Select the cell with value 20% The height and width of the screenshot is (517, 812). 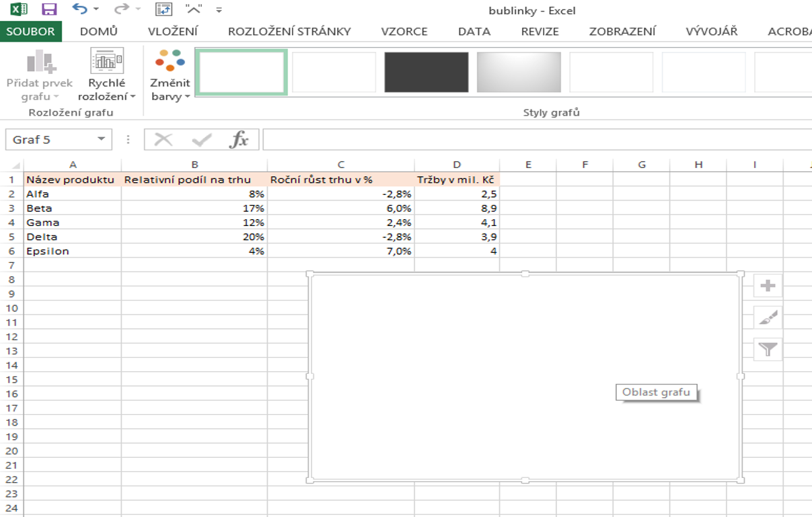(x=194, y=237)
